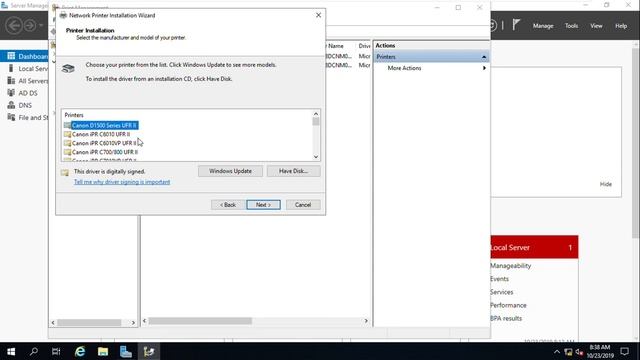The width and height of the screenshot is (640, 360).
Task: Collapse the Printers actions section
Action: [484, 57]
